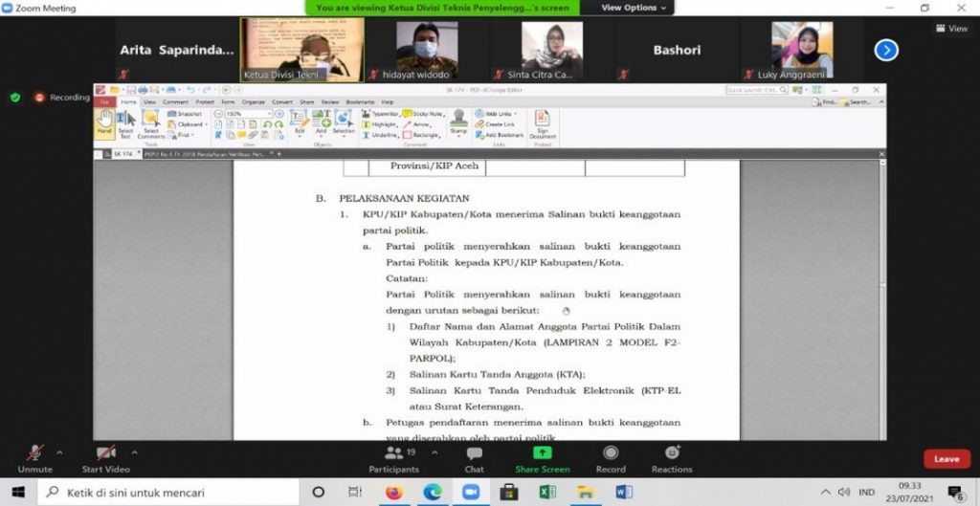Viewport: 980px width, 506px height.
Task: Expand video options arrow beside Start Video
Action: click(x=134, y=451)
